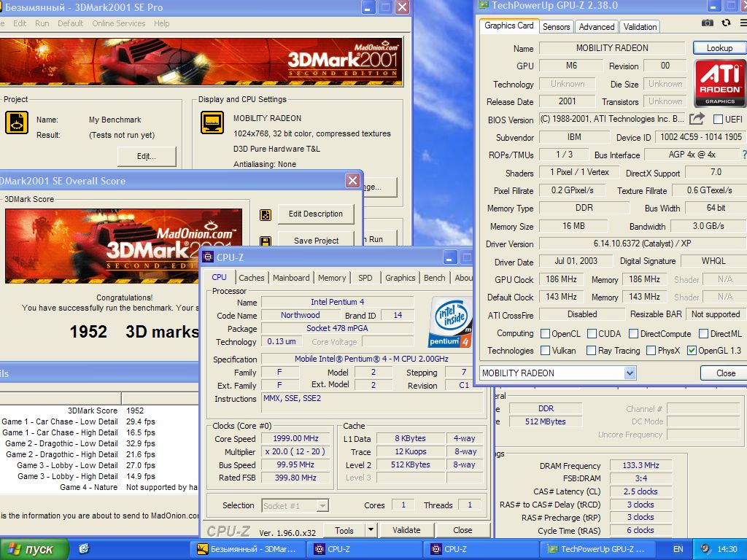The image size is (747, 560).
Task: Click the Edit... button in Project
Action: (147, 156)
